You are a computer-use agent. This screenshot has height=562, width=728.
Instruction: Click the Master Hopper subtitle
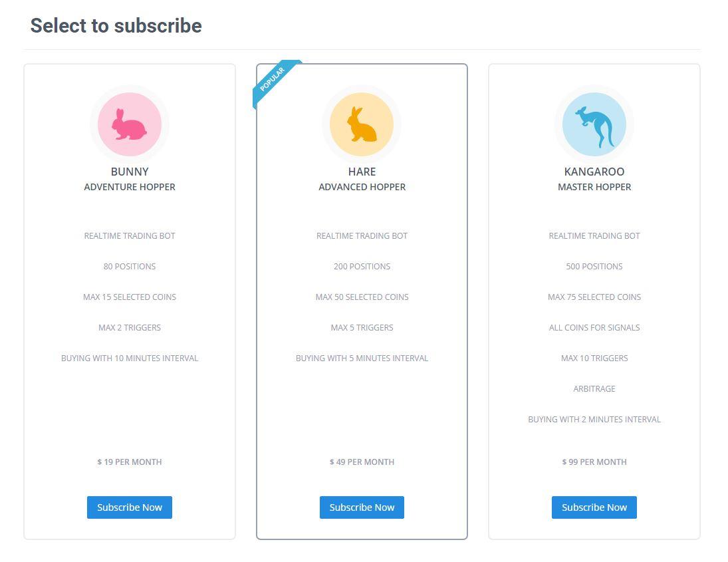(594, 187)
